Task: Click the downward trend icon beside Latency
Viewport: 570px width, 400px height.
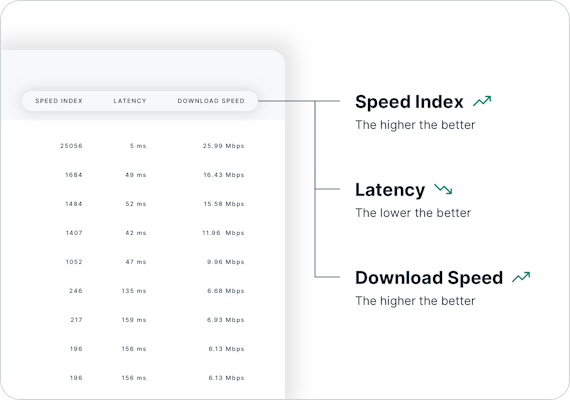Action: (443, 189)
